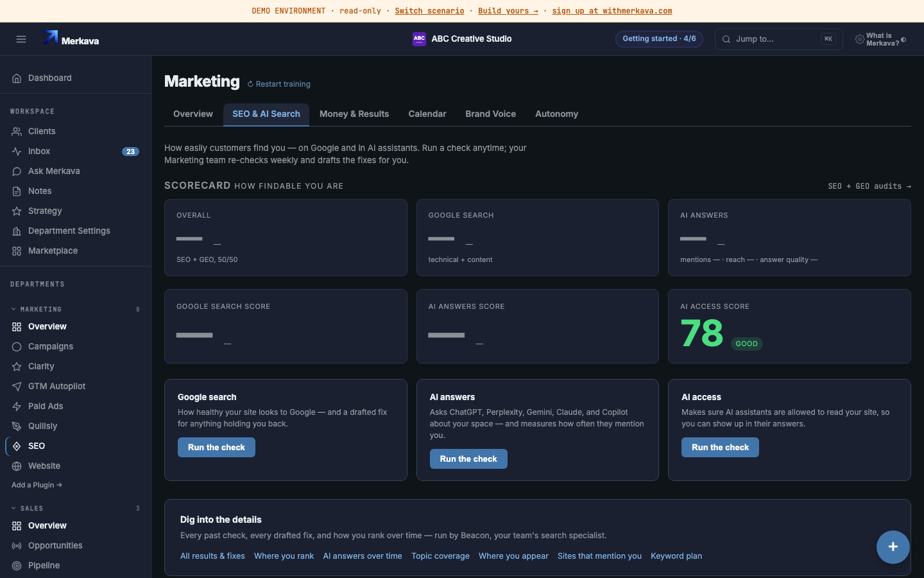Viewport: 924px width, 578px height.
Task: Toggle the hamburger sidebar menu
Action: coord(21,39)
